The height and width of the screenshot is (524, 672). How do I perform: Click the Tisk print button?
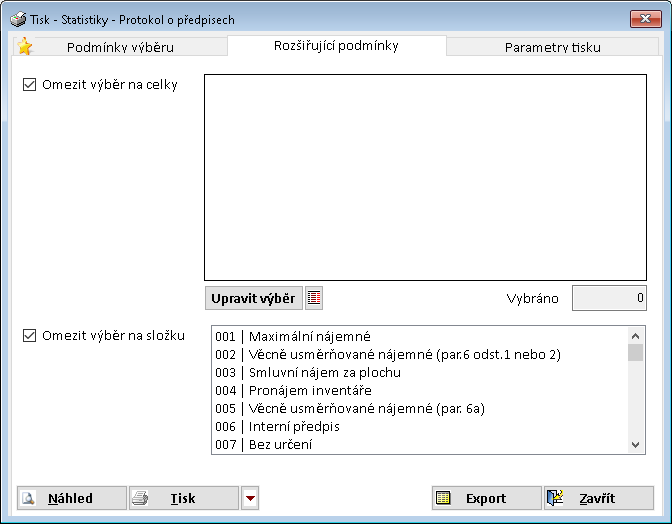(184, 498)
